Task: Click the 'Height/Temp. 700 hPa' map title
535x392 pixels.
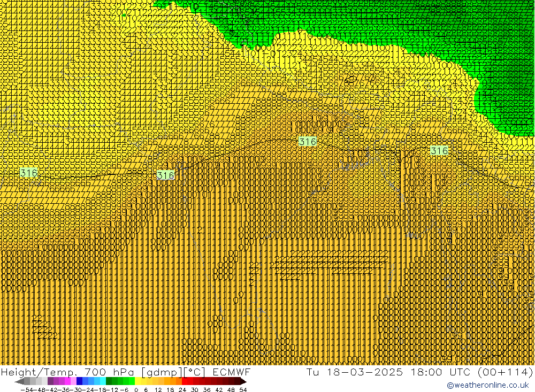Action: click(x=68, y=372)
